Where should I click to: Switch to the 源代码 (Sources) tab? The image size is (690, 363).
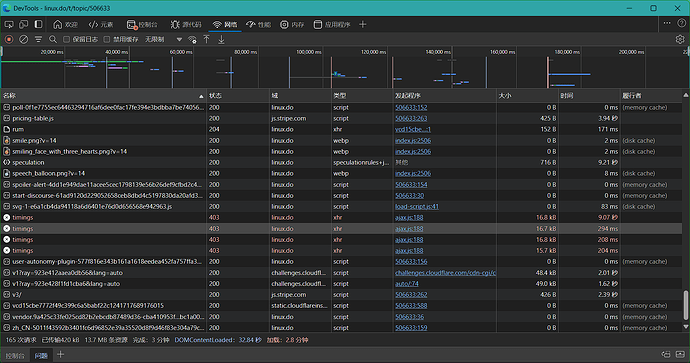point(186,25)
